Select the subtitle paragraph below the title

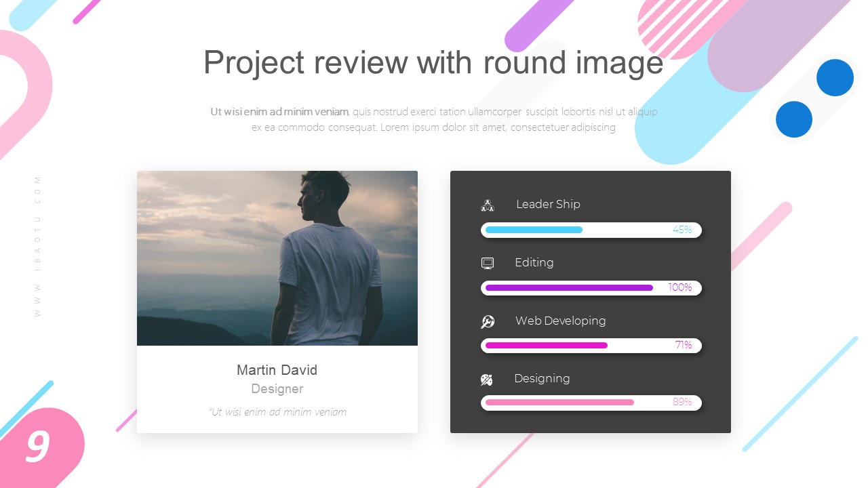(x=433, y=119)
